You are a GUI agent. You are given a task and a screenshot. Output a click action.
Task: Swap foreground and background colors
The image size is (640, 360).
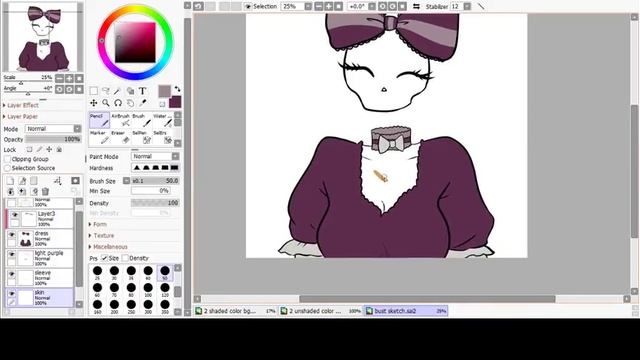click(177, 89)
